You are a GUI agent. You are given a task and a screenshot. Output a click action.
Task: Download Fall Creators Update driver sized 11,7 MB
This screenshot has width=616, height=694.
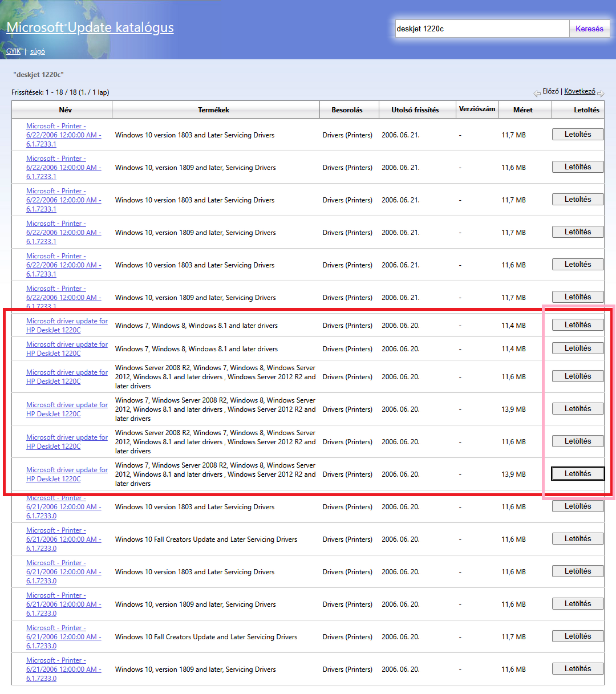tap(578, 636)
